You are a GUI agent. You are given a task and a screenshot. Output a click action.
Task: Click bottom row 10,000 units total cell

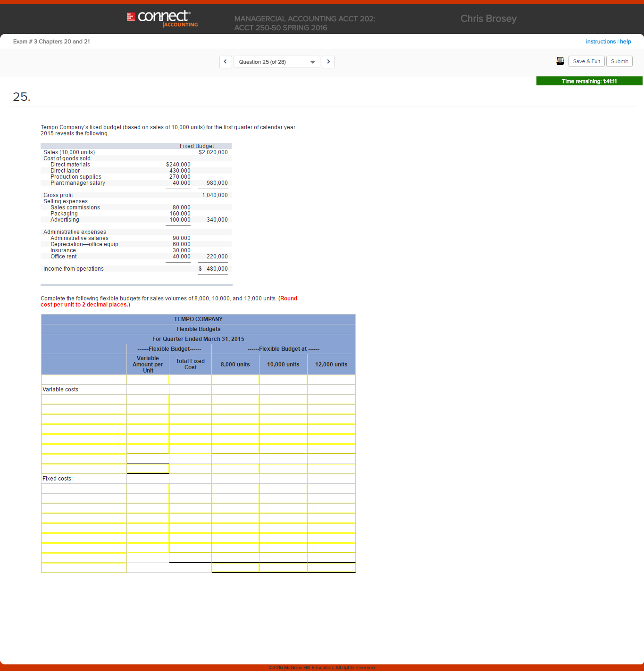click(x=283, y=568)
